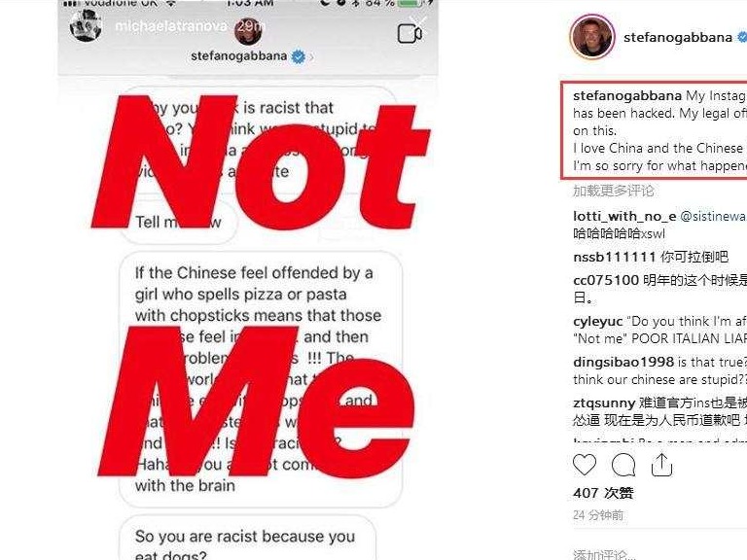Expand chat details chevron next to stefanogabbana
This screenshot has height=560, width=747.
[311, 57]
